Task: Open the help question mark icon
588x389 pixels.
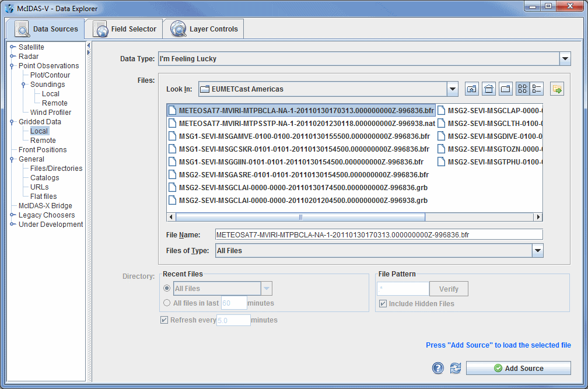Action: coord(437,368)
